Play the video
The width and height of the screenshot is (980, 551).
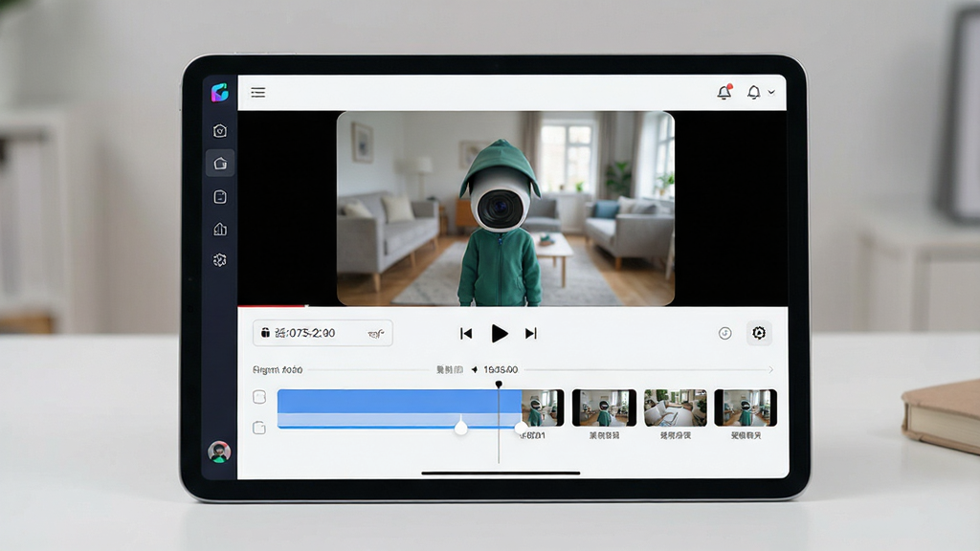(499, 334)
